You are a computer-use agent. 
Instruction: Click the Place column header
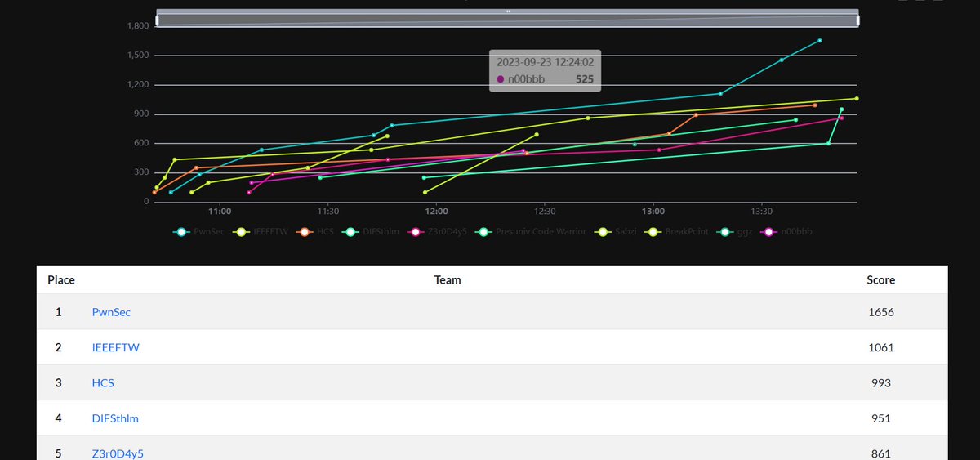[x=61, y=279]
